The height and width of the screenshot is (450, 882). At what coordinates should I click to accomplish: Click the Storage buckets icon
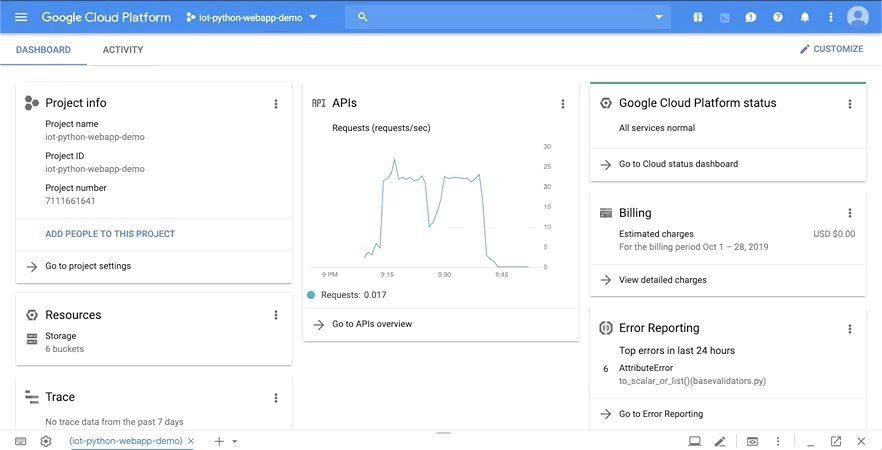32,339
